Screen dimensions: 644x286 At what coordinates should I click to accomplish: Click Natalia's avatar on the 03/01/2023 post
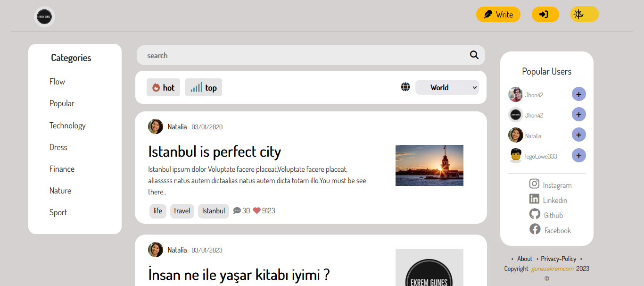[x=156, y=250]
